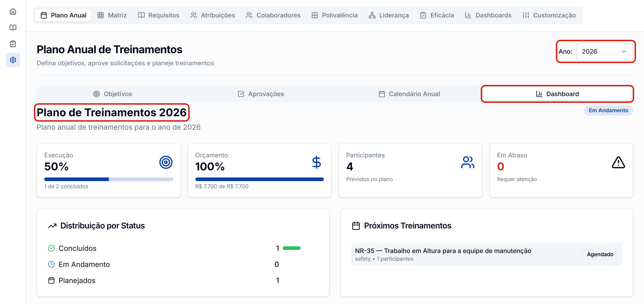Screen dimensions: 644x304
Task: Click the people icon in Participantes card
Action: [x=468, y=162]
